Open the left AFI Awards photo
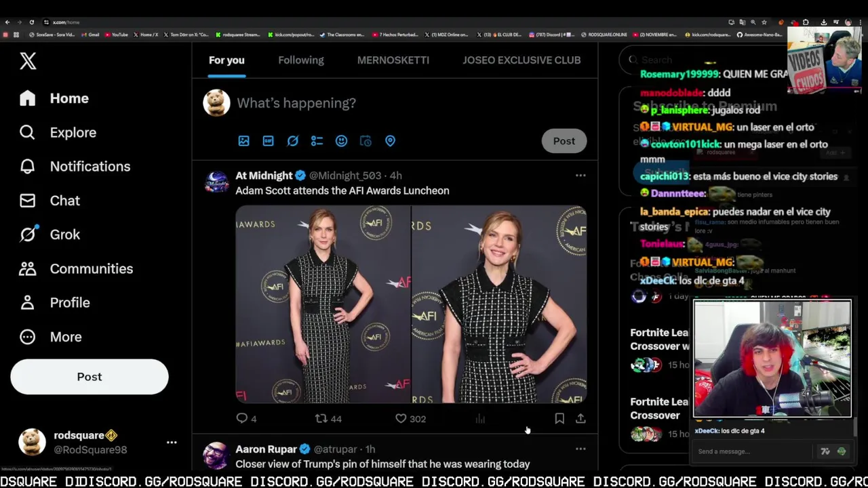868x488 pixels. point(323,304)
